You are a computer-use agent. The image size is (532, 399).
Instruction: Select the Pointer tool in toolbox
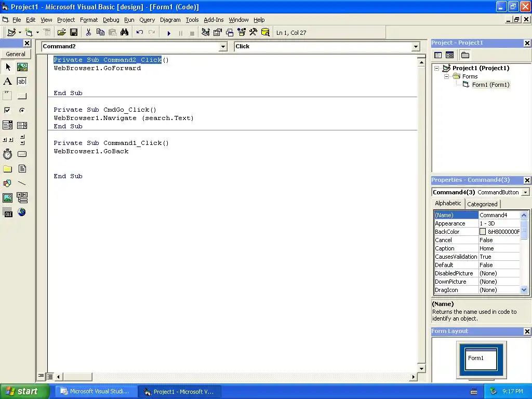7,67
